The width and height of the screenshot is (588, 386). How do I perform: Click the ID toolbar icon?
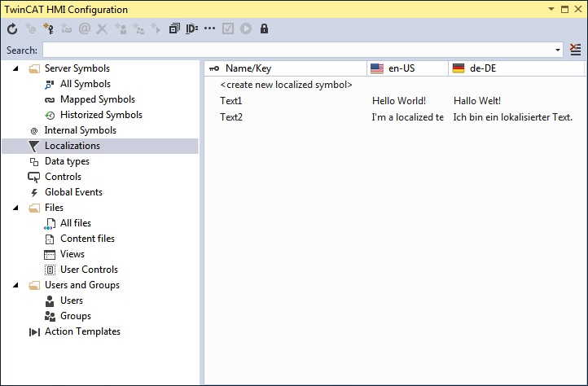191,29
